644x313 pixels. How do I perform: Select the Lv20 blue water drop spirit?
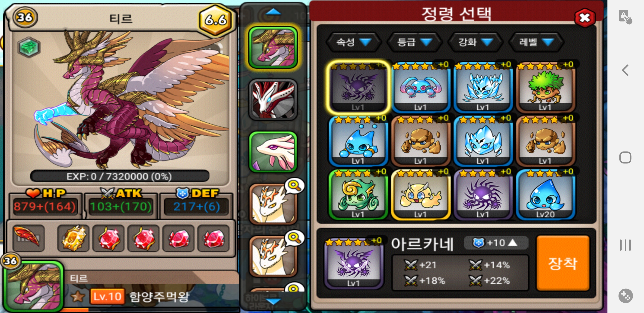click(x=545, y=194)
